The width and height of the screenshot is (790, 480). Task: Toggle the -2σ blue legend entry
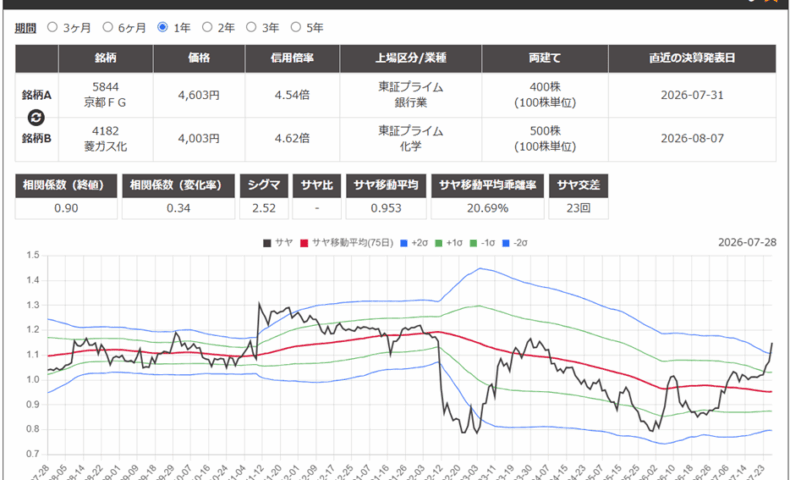click(515, 243)
